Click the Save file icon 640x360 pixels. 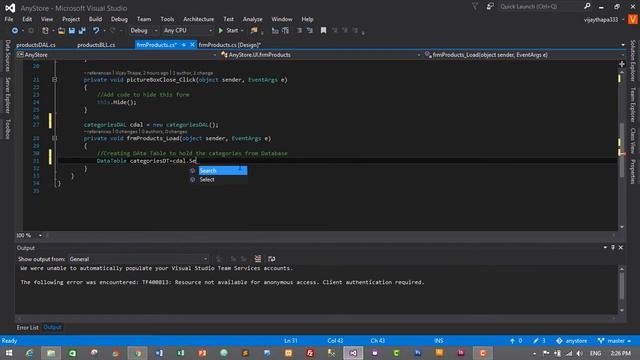(72, 31)
